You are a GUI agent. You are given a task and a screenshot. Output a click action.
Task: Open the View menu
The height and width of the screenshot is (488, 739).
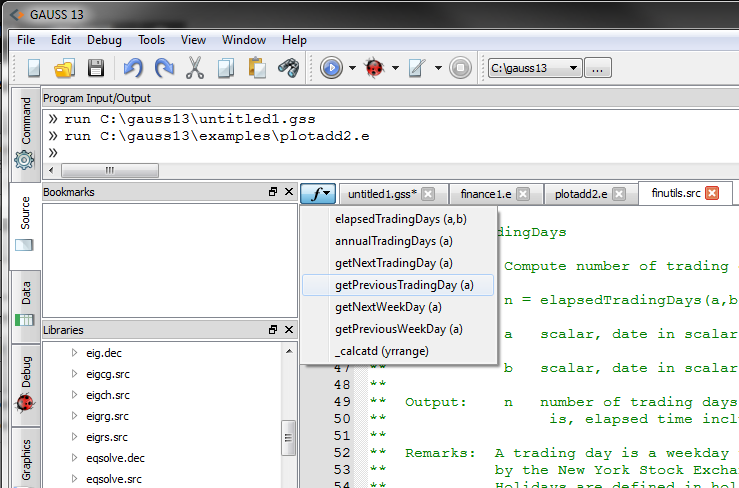coord(193,40)
